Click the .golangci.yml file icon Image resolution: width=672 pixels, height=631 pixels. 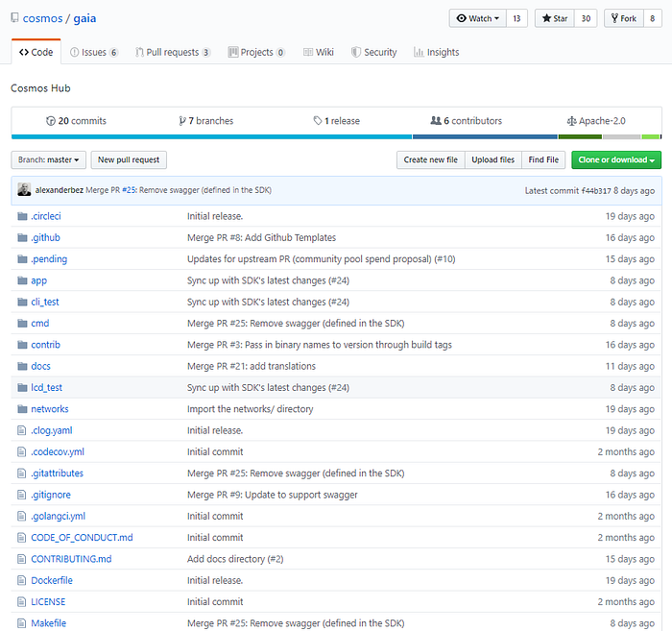pos(21,516)
